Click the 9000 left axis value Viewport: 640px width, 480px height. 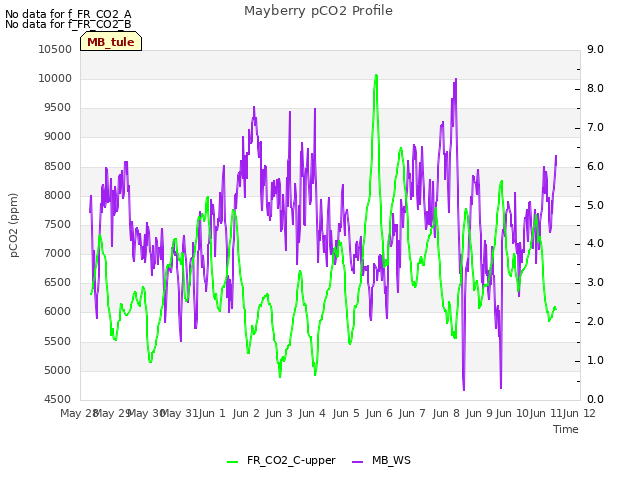pos(58,137)
